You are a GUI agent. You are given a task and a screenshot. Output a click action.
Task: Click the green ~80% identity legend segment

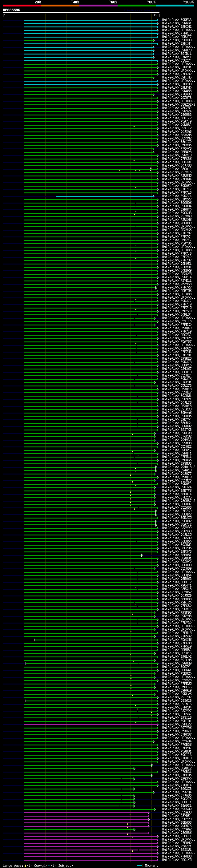[137, 6]
